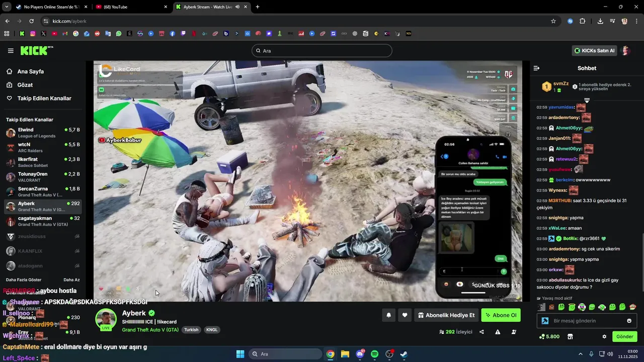Bookmark this page with star icon
644x362 pixels.
pos(553,21)
